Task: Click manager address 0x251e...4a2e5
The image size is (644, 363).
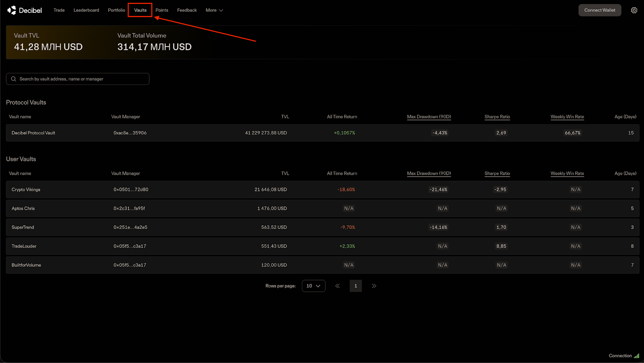Action: click(130, 227)
